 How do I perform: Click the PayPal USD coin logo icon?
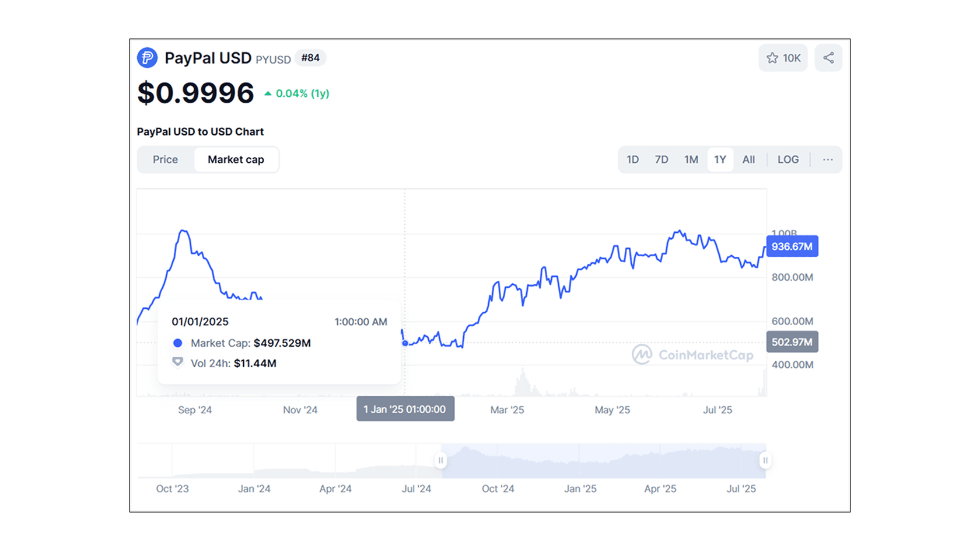point(147,58)
